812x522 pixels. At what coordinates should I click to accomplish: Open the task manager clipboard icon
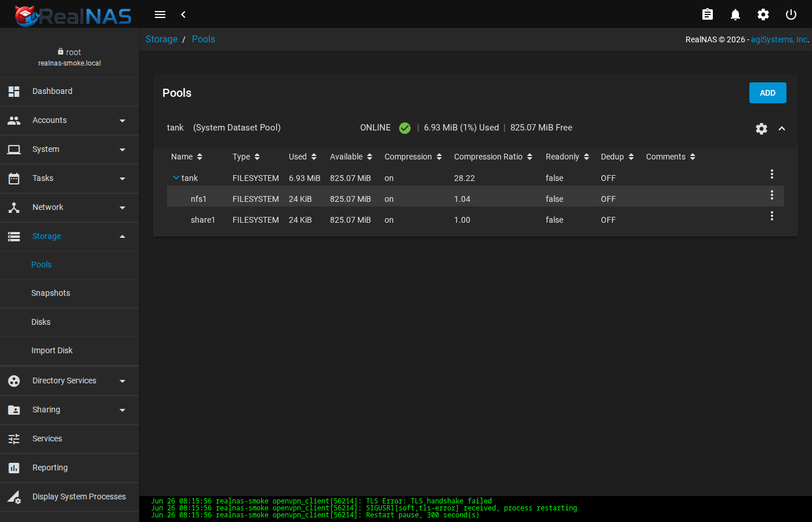[708, 14]
